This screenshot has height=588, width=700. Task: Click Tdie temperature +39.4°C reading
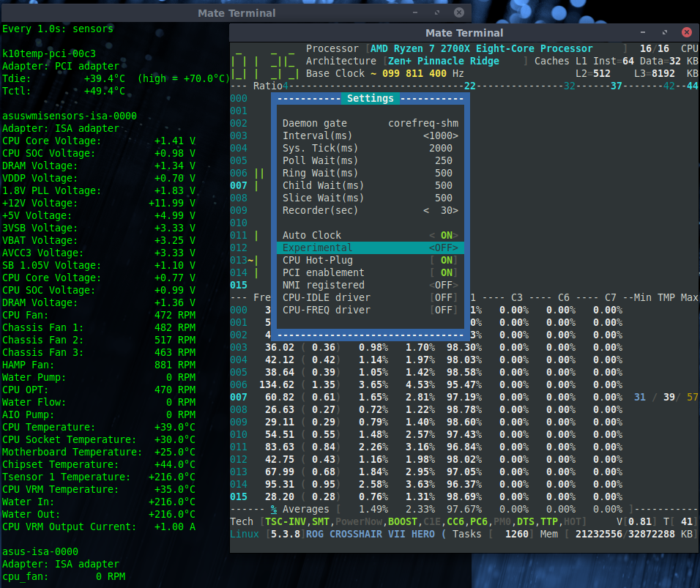[105, 78]
